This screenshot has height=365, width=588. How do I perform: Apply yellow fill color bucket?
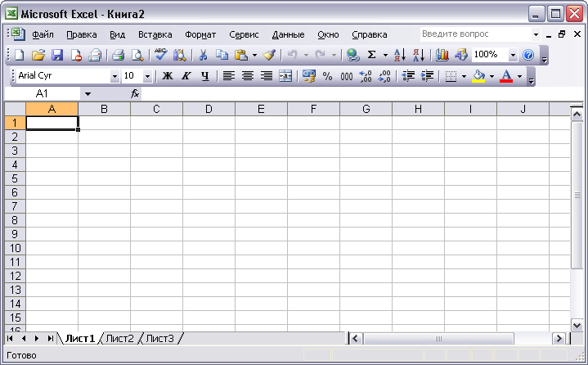tap(478, 76)
